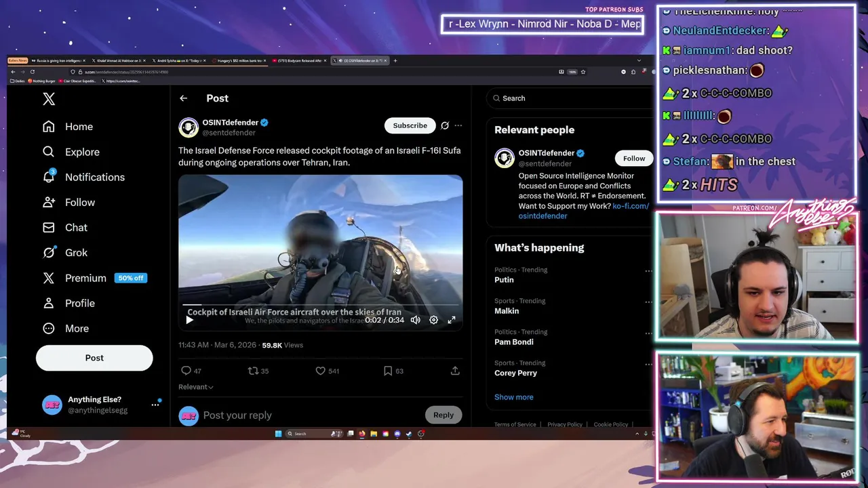868x488 pixels.
Task: Open the Privacy Policy link
Action: (565, 424)
